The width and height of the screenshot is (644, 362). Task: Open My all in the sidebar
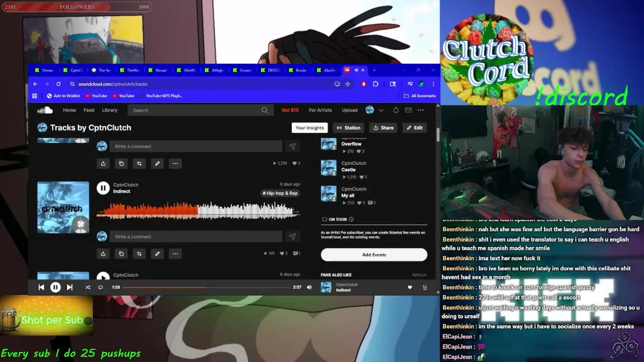[348, 196]
